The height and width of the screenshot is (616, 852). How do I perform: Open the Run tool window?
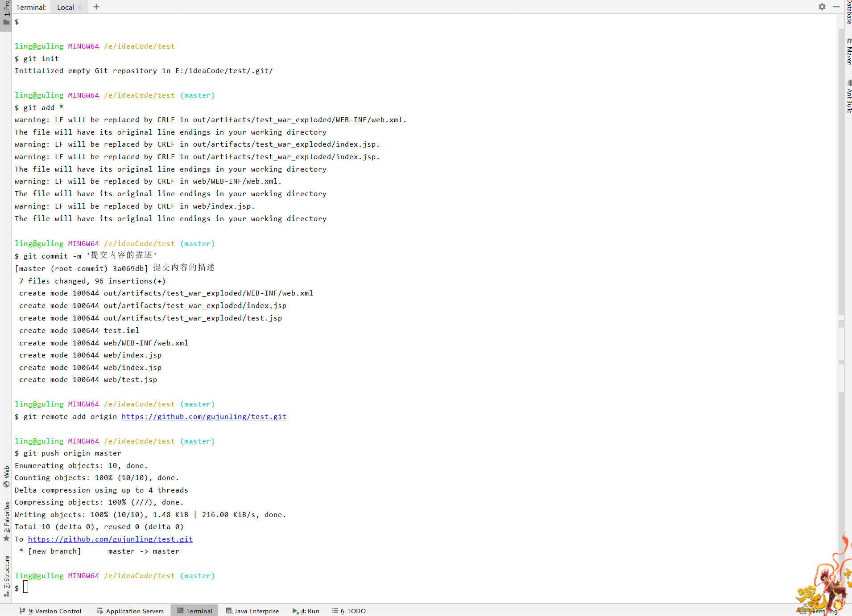point(306,611)
